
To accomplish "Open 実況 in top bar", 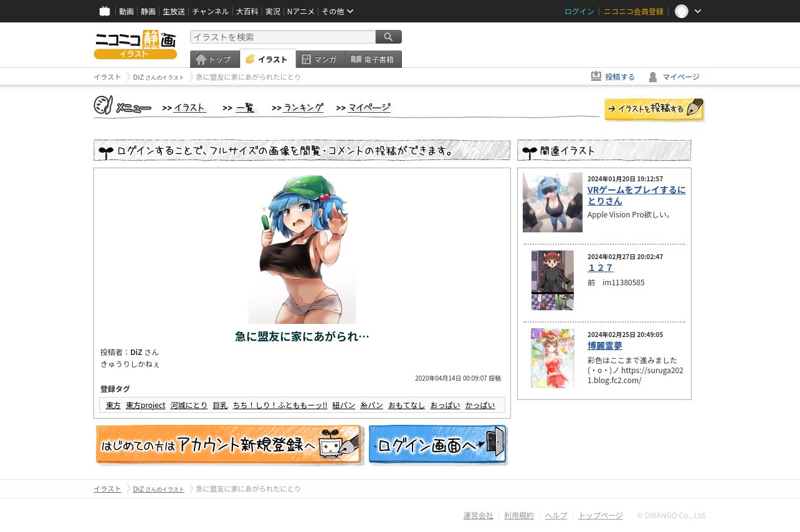I will [272, 11].
